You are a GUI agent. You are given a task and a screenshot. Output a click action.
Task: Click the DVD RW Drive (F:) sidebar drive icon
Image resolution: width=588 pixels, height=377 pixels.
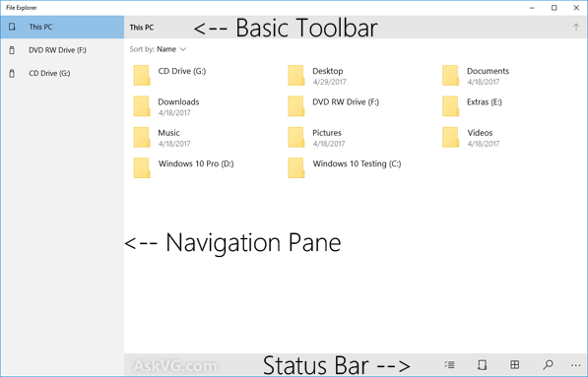[x=12, y=50]
